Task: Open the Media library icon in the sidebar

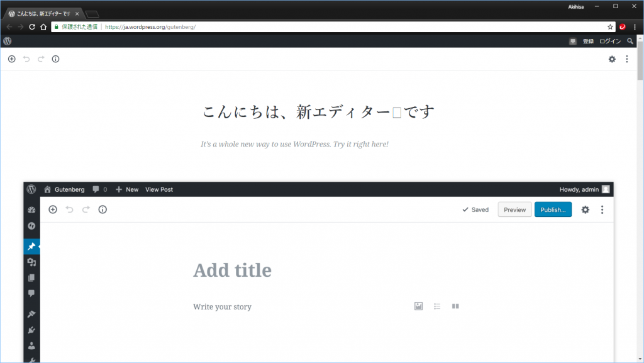Action: coord(31,262)
